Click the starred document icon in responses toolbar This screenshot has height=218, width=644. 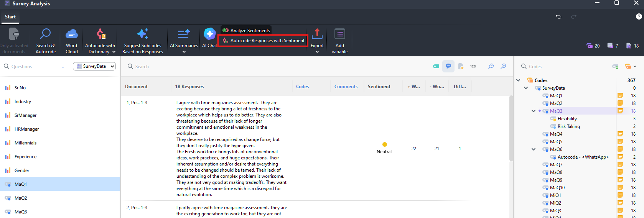tap(461, 66)
